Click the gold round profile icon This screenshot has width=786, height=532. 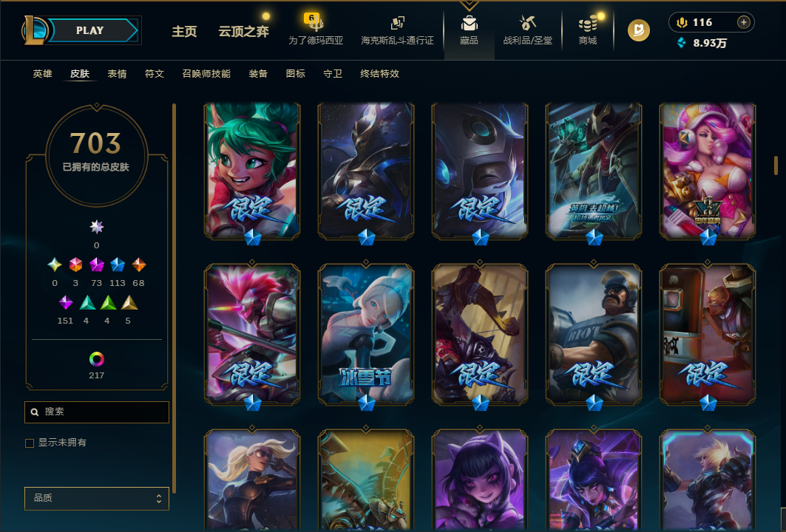click(x=639, y=30)
